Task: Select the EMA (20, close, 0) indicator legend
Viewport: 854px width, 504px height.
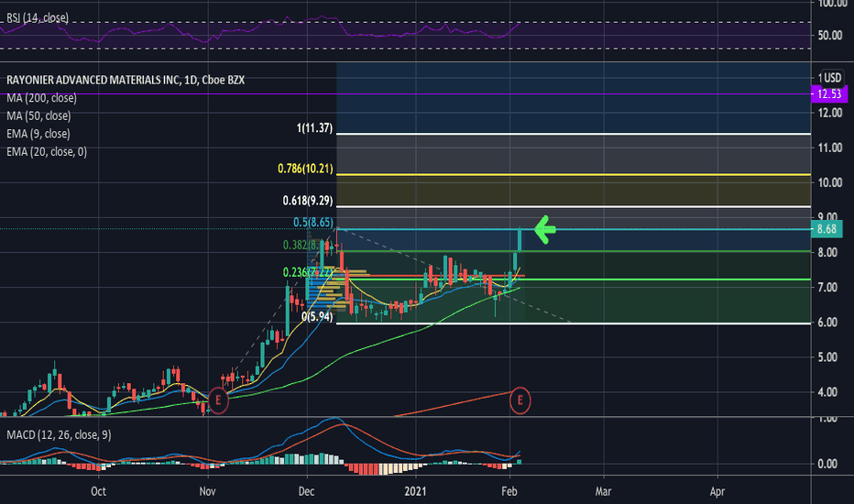Action: coord(47,152)
